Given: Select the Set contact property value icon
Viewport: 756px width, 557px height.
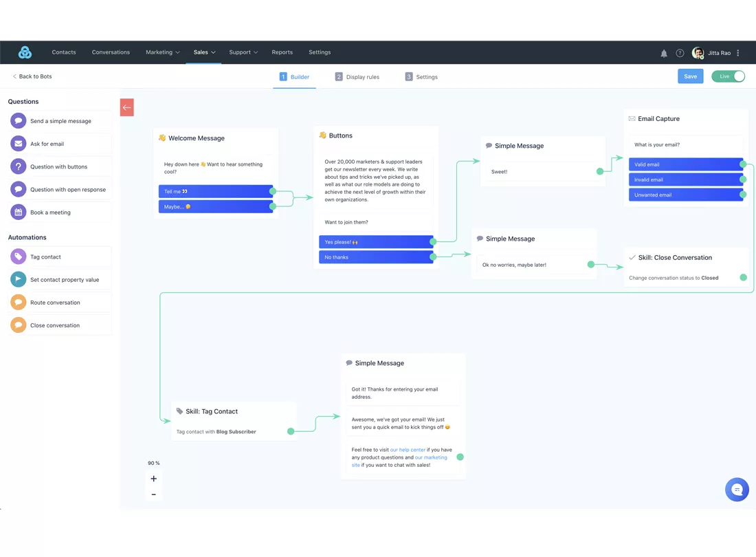Looking at the screenshot, I should (18, 279).
